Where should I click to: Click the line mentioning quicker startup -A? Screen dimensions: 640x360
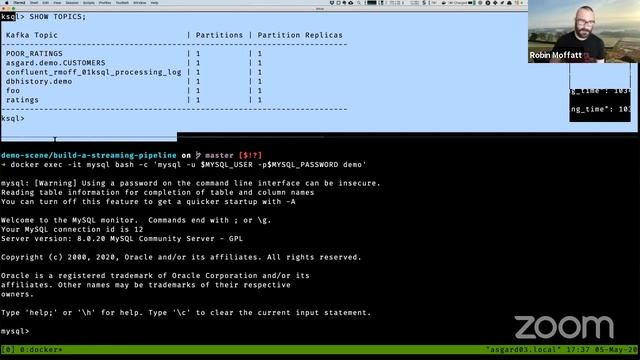pyautogui.click(x=148, y=202)
